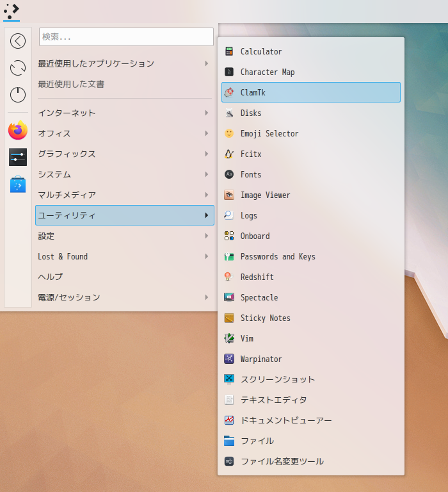Click the Fcitx penguin icon
Screen dimensions: 448x492
pos(229,154)
